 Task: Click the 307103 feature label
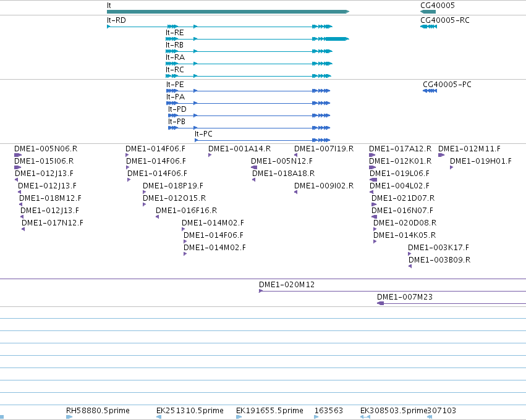pyautogui.click(x=442, y=411)
